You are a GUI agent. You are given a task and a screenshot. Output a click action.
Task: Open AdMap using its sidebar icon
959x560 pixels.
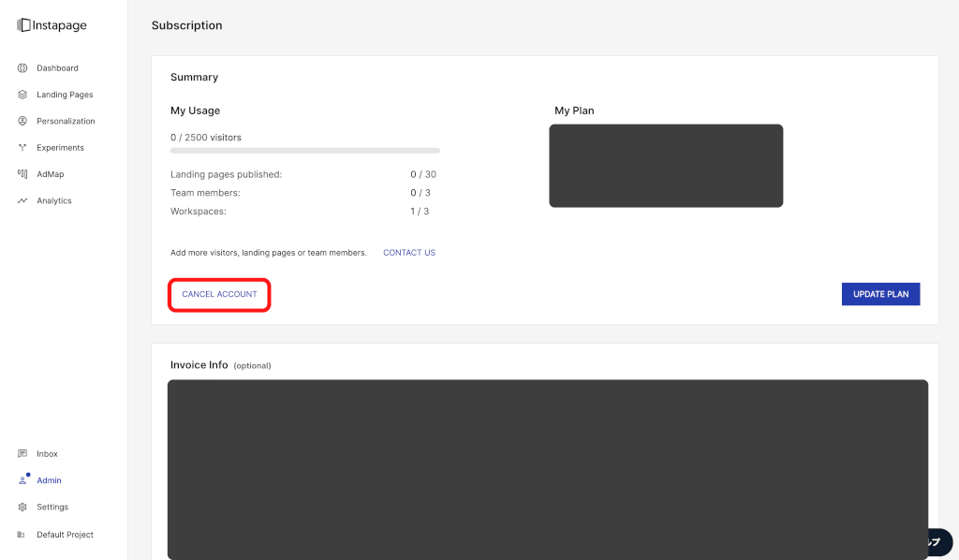(x=22, y=174)
